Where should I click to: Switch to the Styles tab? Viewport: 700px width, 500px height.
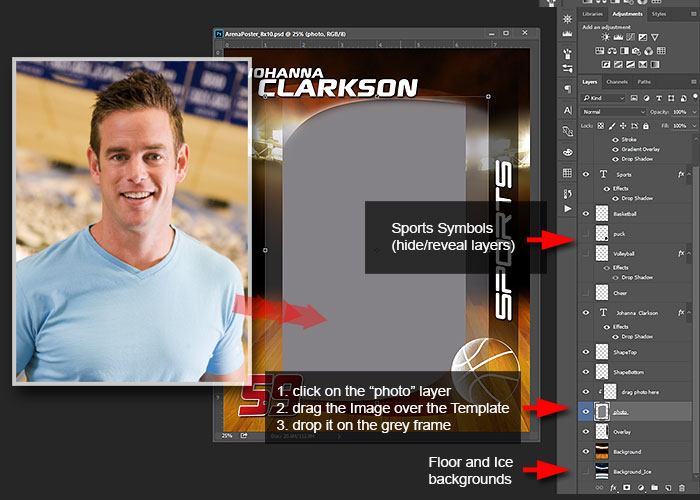click(x=658, y=14)
